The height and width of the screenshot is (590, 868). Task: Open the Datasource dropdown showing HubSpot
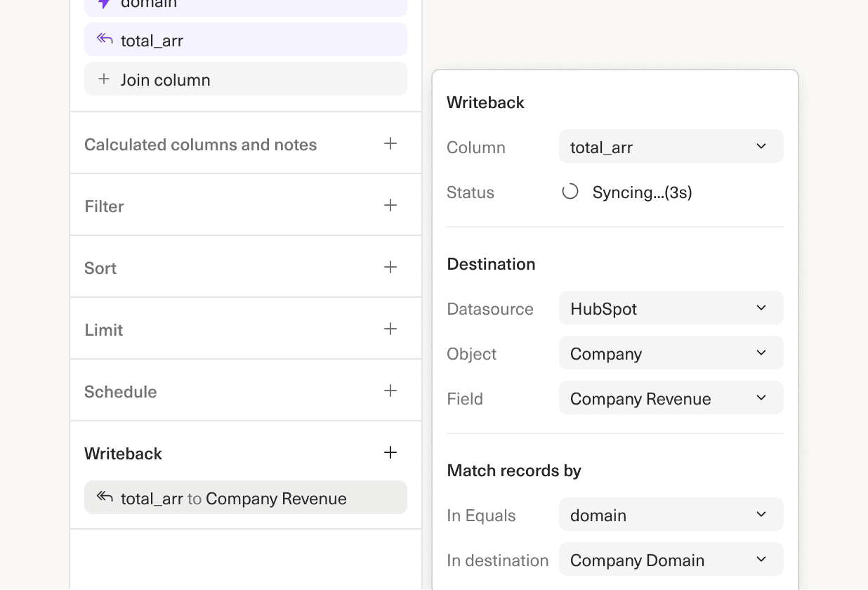[x=671, y=308]
